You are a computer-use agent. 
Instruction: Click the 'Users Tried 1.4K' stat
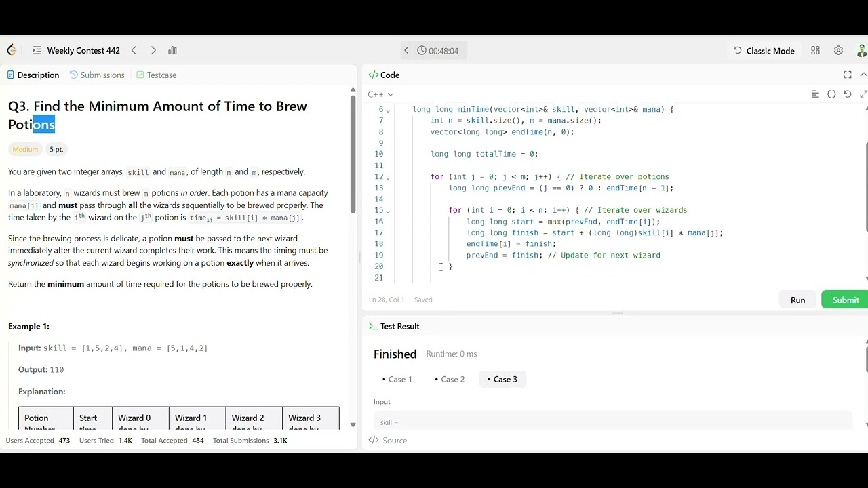click(x=106, y=441)
